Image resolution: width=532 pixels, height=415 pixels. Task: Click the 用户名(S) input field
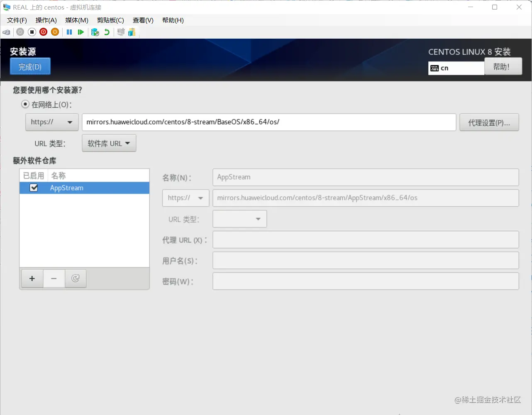point(366,260)
